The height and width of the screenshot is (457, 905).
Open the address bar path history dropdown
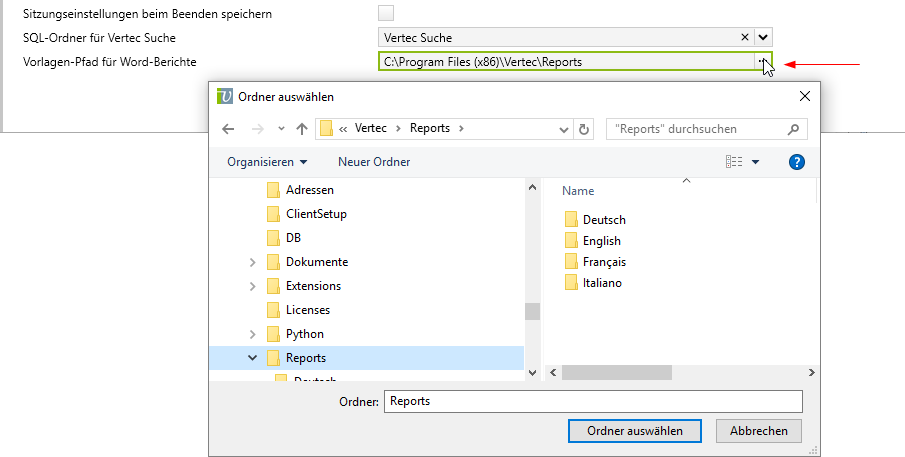click(x=565, y=129)
